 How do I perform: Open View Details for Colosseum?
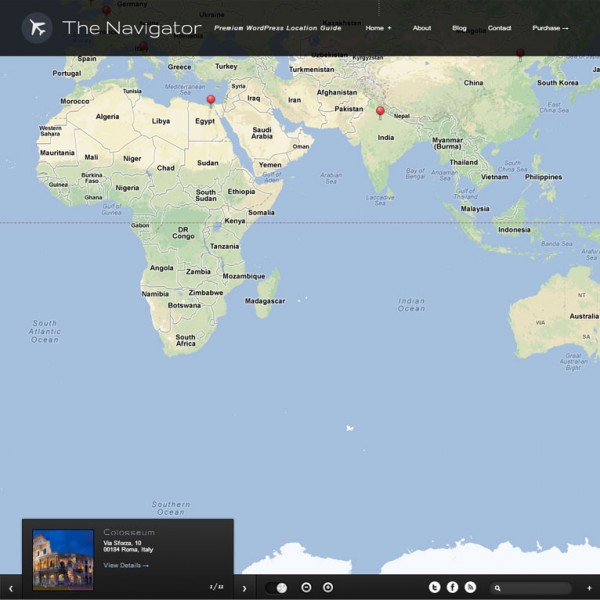click(126, 565)
